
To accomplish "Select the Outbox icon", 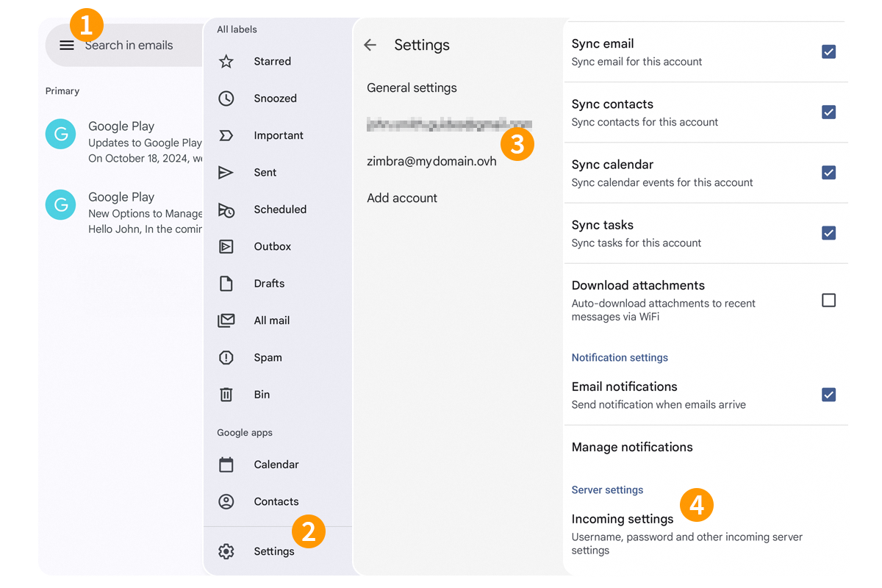I will point(226,246).
